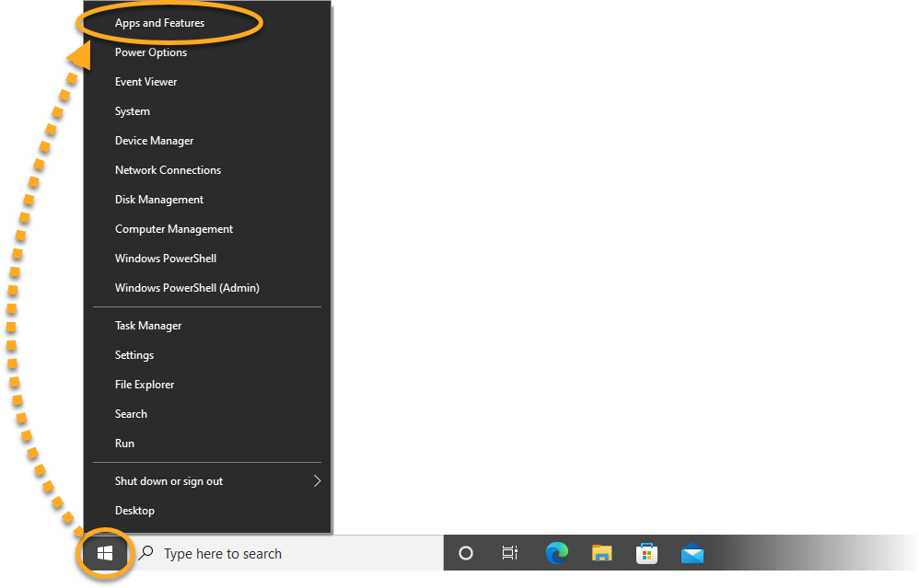Image resolution: width=919 pixels, height=588 pixels.
Task: Open Task Manager from the menu
Action: [148, 326]
